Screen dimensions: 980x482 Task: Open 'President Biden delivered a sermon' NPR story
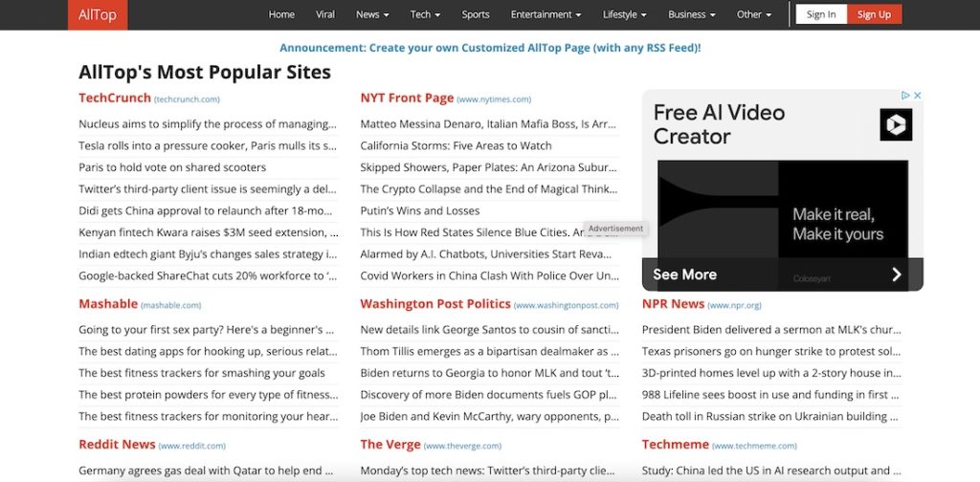pos(771,330)
